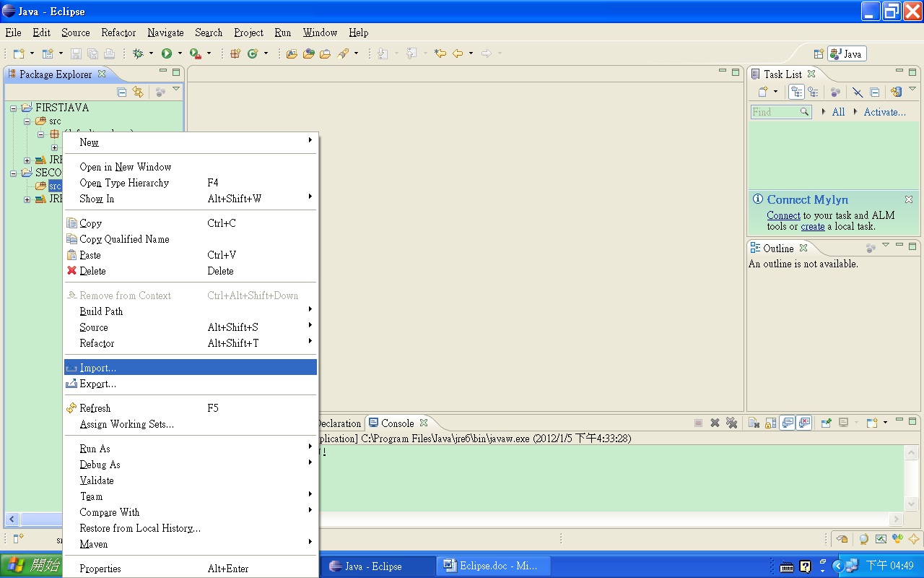
Task: Expand the All working set arrow
Action: [824, 112]
